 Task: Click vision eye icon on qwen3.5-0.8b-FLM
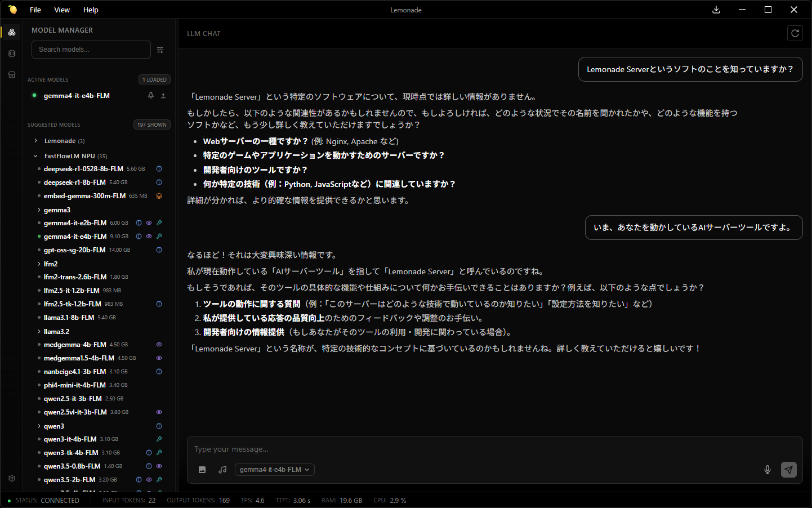[159, 466]
